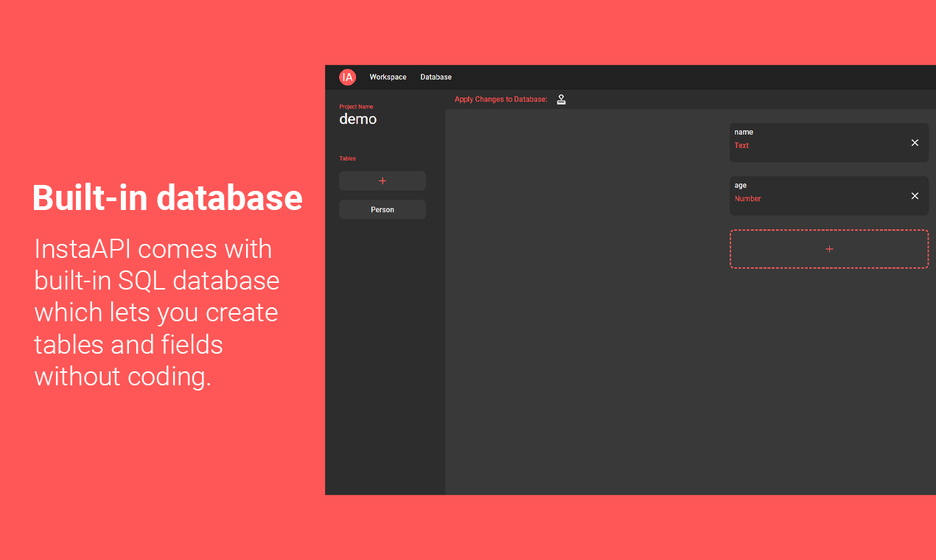Change the Number type of age field
The width and height of the screenshot is (936, 560).
click(x=747, y=199)
